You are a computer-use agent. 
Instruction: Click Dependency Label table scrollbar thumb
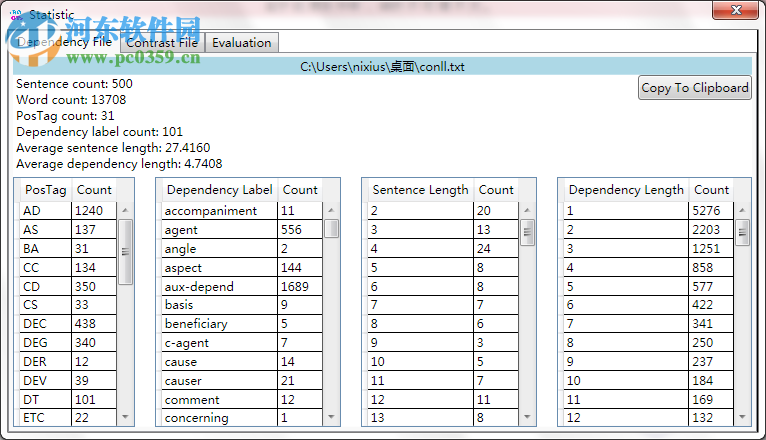click(x=331, y=228)
